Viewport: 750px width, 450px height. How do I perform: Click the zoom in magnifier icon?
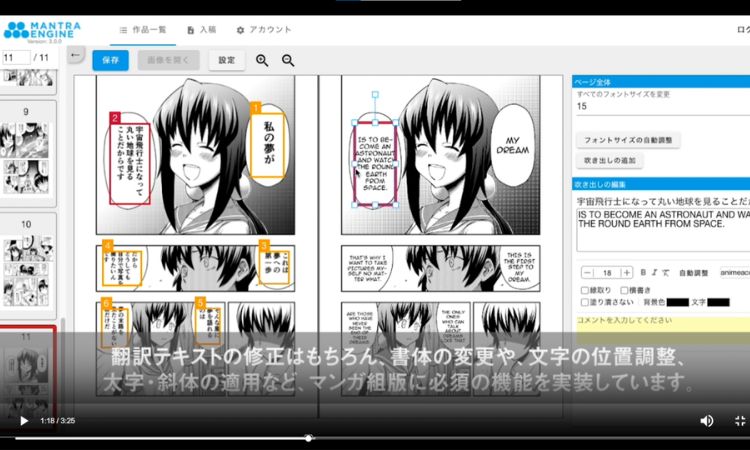(262, 60)
